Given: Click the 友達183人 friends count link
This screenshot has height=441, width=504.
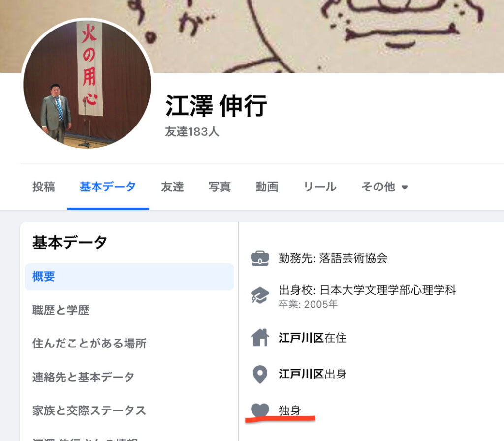Looking at the screenshot, I should coord(192,132).
